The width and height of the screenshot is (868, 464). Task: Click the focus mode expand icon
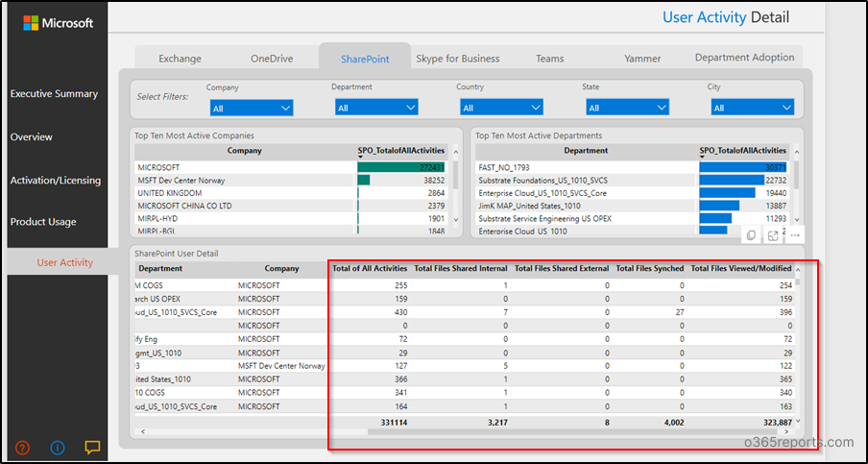773,236
